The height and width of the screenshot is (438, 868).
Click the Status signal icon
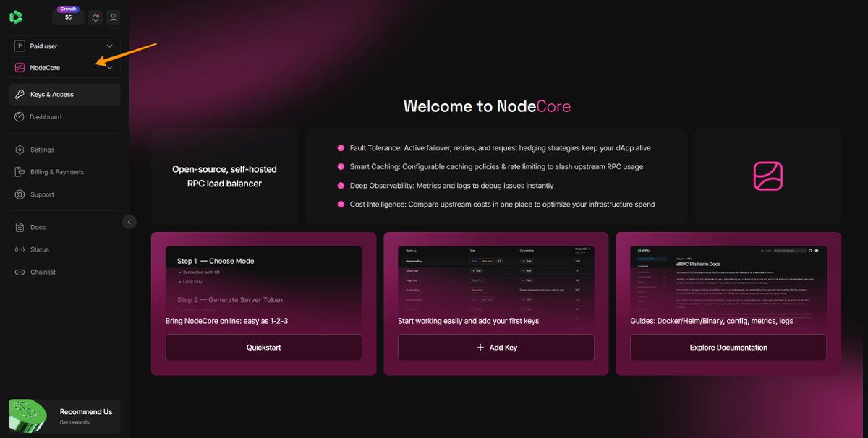[x=20, y=249]
